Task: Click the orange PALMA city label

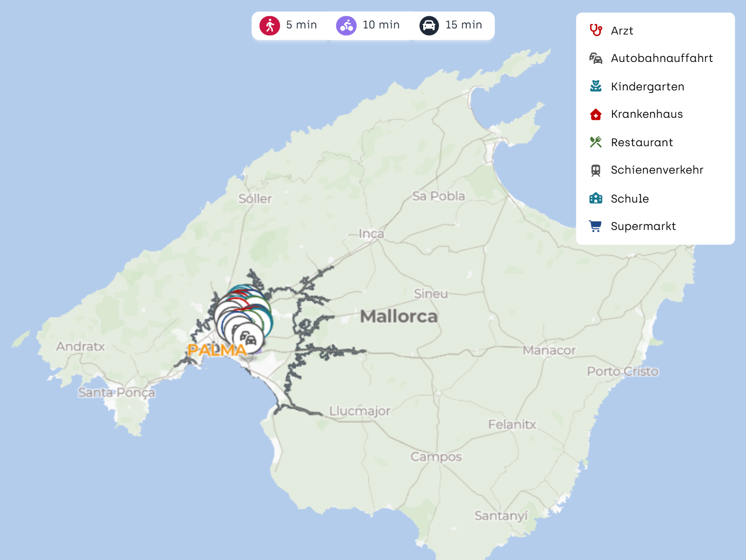Action: (x=217, y=350)
